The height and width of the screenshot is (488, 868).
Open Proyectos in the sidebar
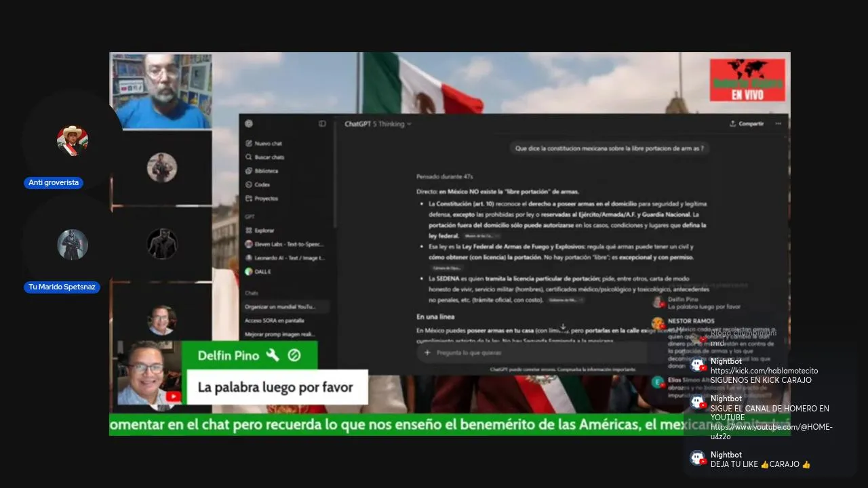[x=262, y=199]
